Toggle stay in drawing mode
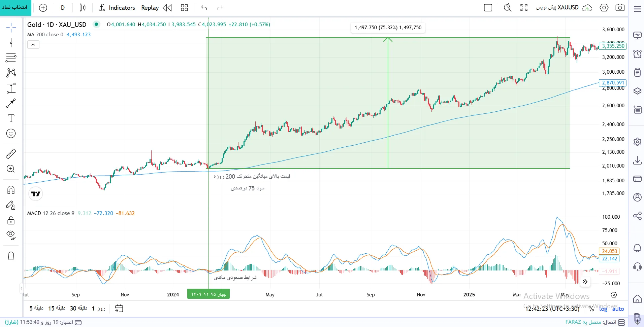 point(11,205)
